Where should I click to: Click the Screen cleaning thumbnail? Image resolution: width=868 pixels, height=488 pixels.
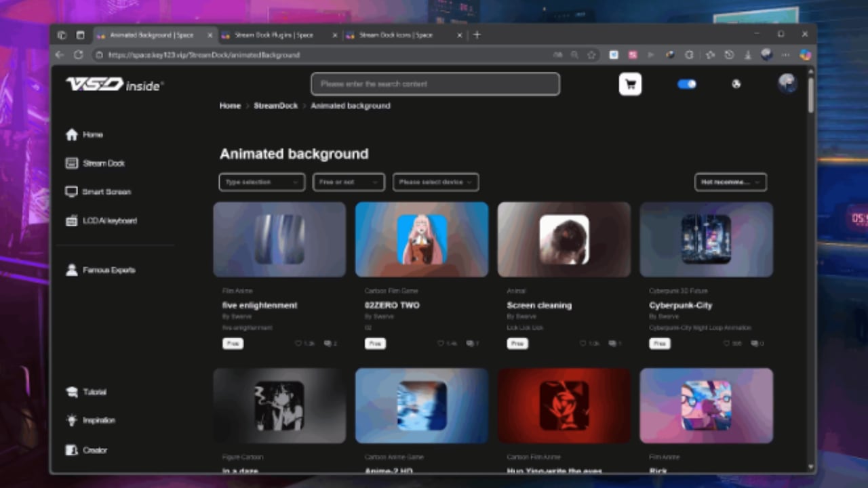(564, 239)
